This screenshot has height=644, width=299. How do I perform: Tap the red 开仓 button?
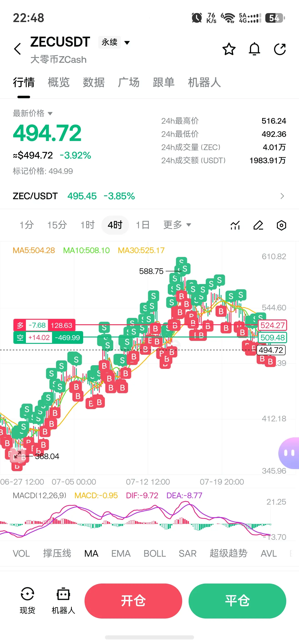coord(133,601)
